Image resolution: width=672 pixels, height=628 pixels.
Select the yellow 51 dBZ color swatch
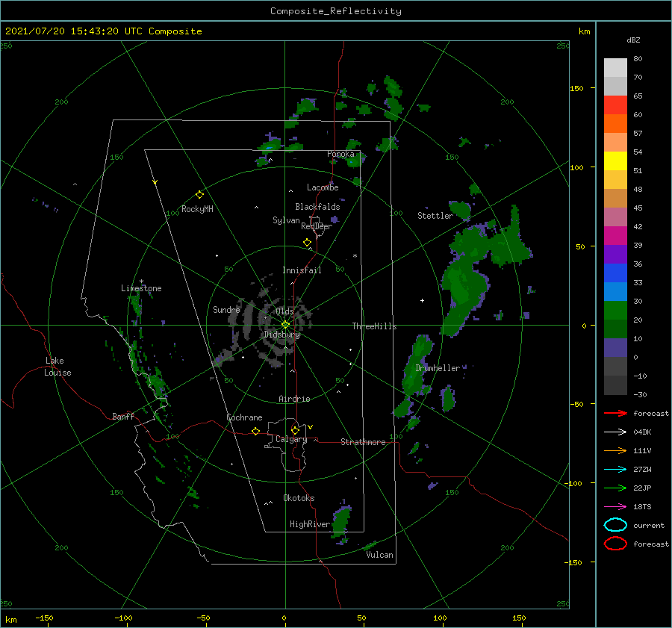(x=615, y=161)
